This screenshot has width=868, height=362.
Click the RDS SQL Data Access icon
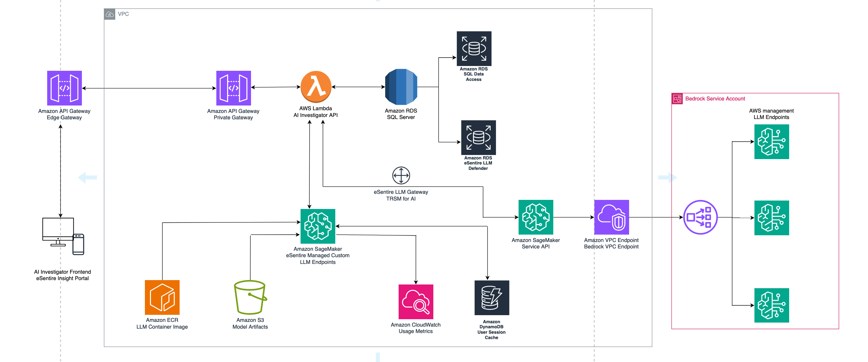[474, 49]
